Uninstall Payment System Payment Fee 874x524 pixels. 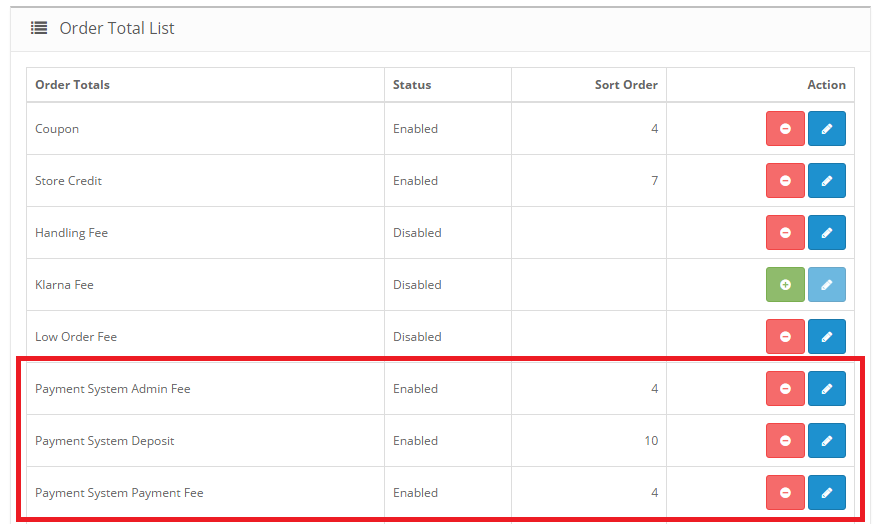pos(785,493)
